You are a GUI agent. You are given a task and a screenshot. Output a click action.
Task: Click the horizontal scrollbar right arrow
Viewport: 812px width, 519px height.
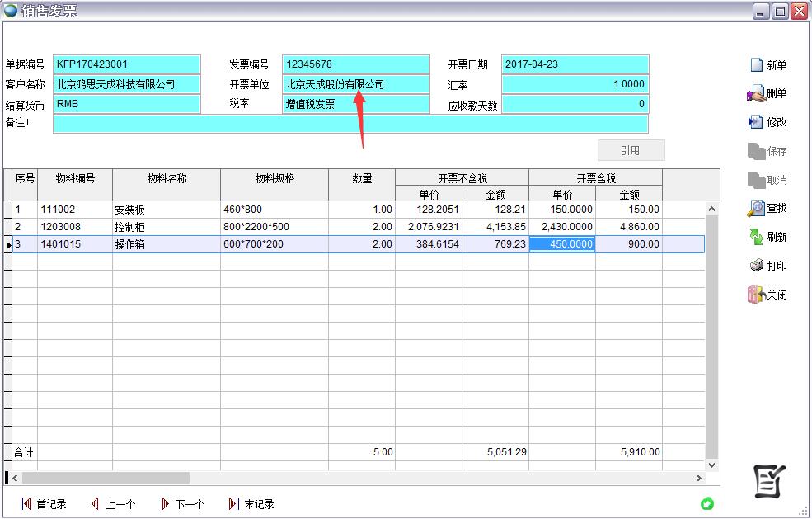pos(699,479)
